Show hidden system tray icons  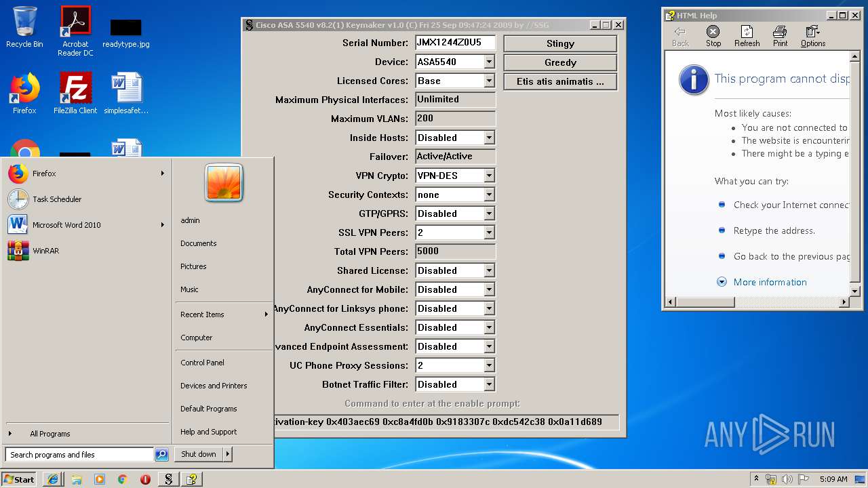pyautogui.click(x=756, y=479)
